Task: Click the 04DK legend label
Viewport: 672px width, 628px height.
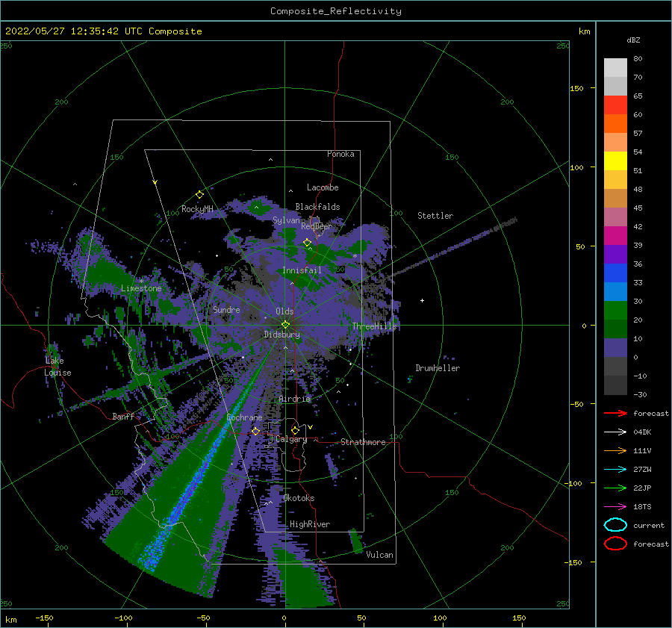Action: (642, 432)
